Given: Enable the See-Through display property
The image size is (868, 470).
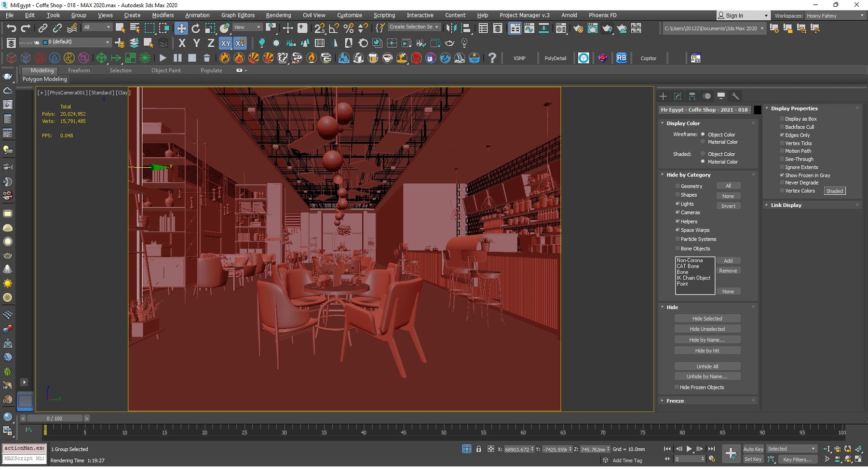Looking at the screenshot, I should coord(782,159).
